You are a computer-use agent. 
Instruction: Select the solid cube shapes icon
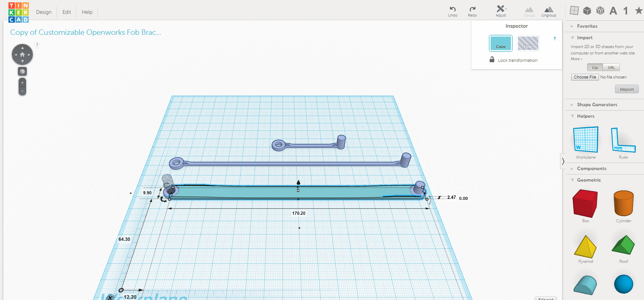(587, 11)
